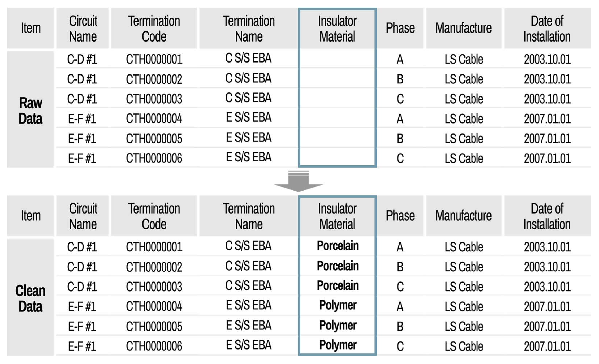Click the gray down arrow between the tables
The image size is (599, 364).
click(299, 182)
